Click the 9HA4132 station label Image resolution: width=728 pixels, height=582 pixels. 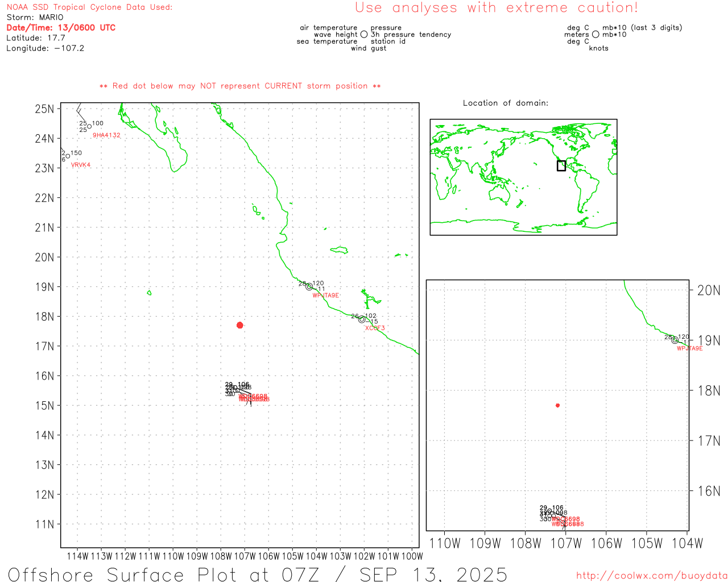106,135
